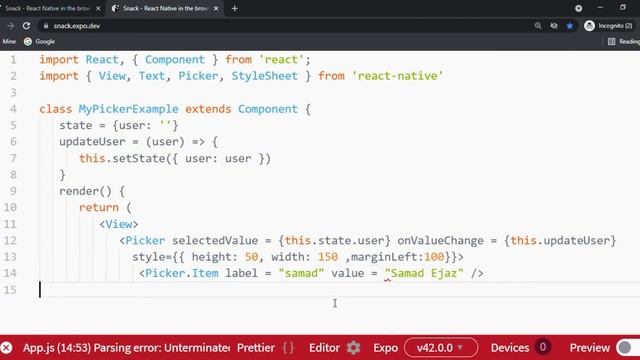Click the Devices count badge
Image resolution: width=640 pixels, height=360 pixels.
[542, 347]
